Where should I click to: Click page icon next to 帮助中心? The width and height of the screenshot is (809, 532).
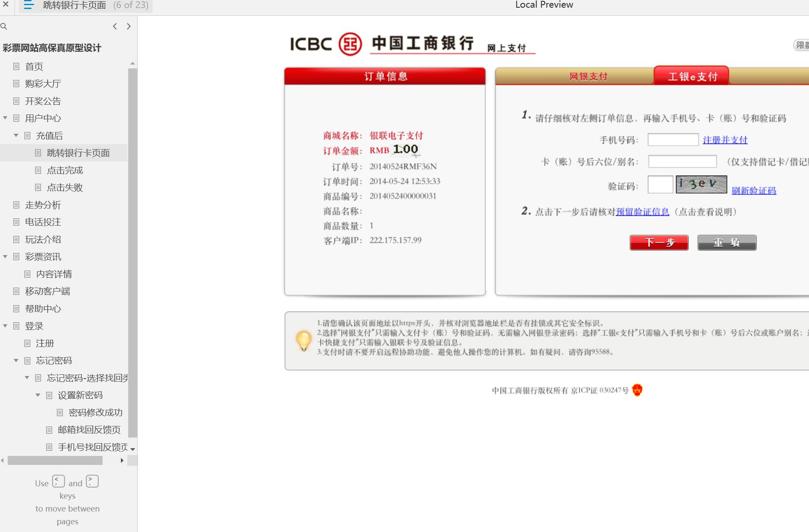[x=16, y=309]
